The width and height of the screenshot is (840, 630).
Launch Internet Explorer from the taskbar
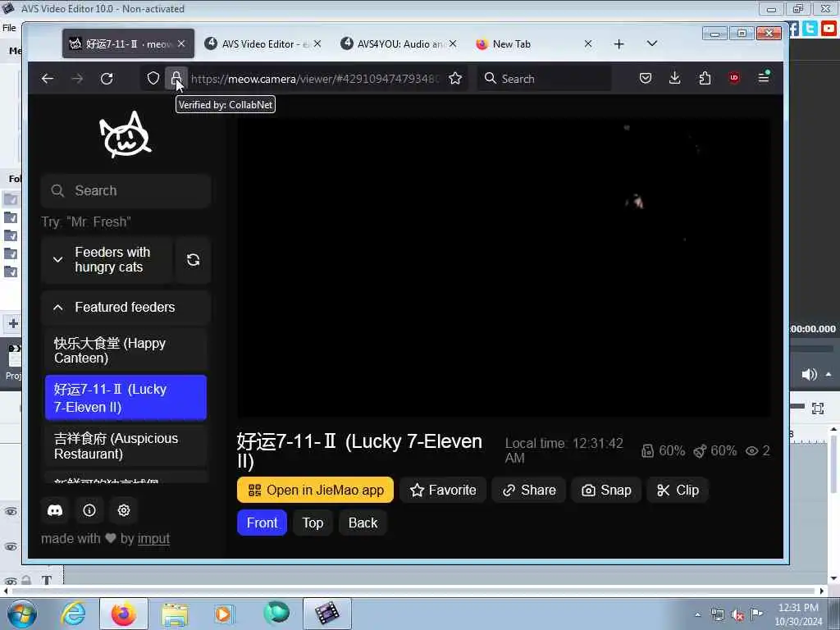(73, 614)
